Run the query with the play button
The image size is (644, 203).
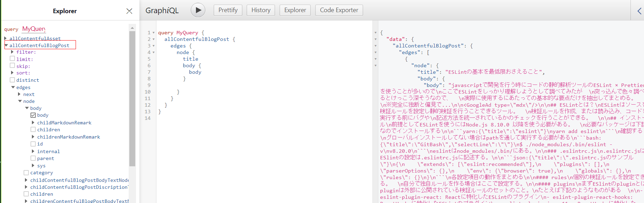pyautogui.click(x=198, y=10)
